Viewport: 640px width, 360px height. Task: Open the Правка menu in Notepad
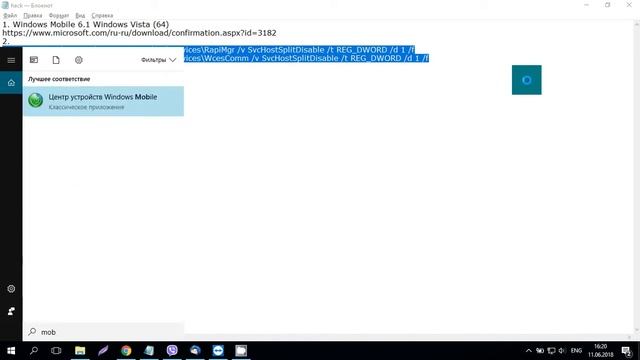pos(33,16)
